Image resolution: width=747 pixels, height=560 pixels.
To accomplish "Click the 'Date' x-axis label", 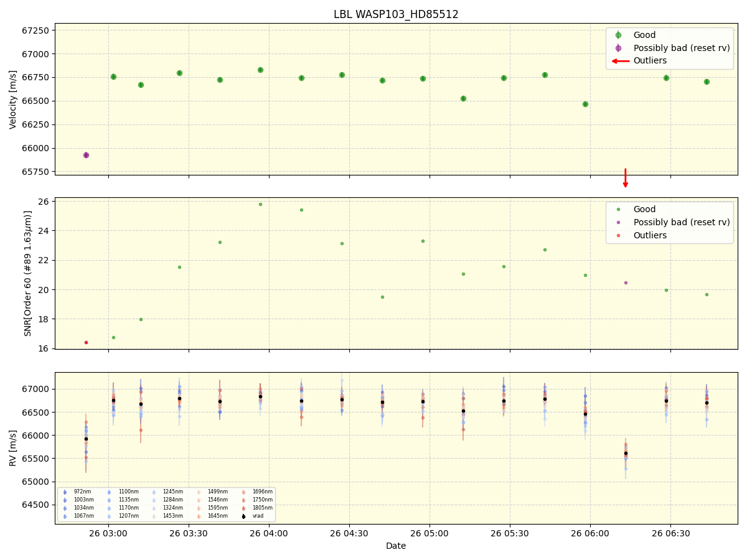I will (x=396, y=546).
